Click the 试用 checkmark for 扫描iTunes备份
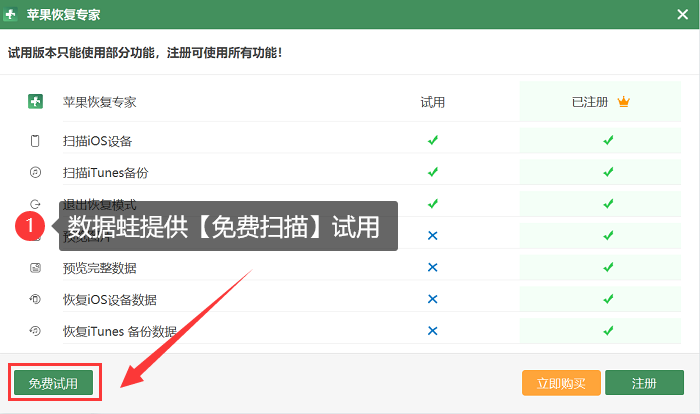The image size is (700, 414). click(433, 172)
